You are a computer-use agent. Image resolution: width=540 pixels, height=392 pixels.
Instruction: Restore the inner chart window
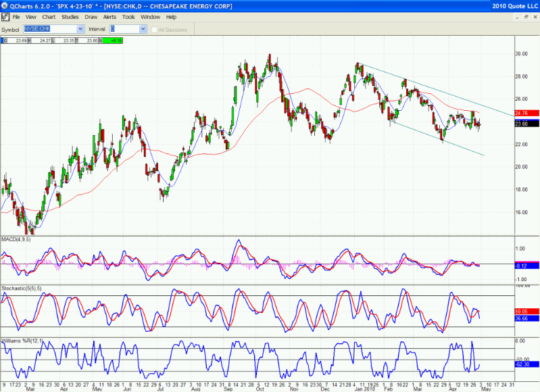[x=524, y=16]
